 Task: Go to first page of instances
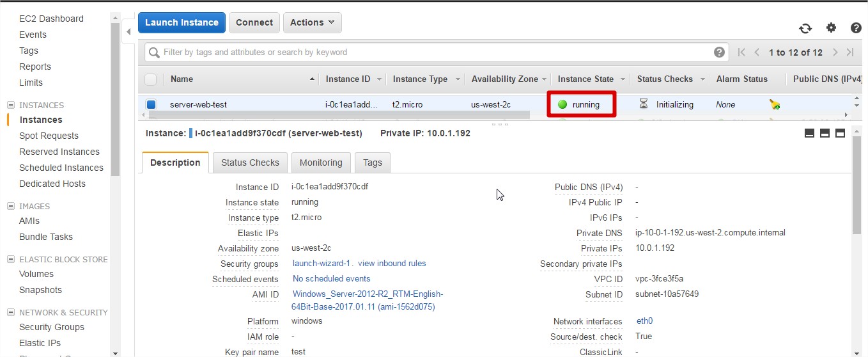click(x=741, y=52)
